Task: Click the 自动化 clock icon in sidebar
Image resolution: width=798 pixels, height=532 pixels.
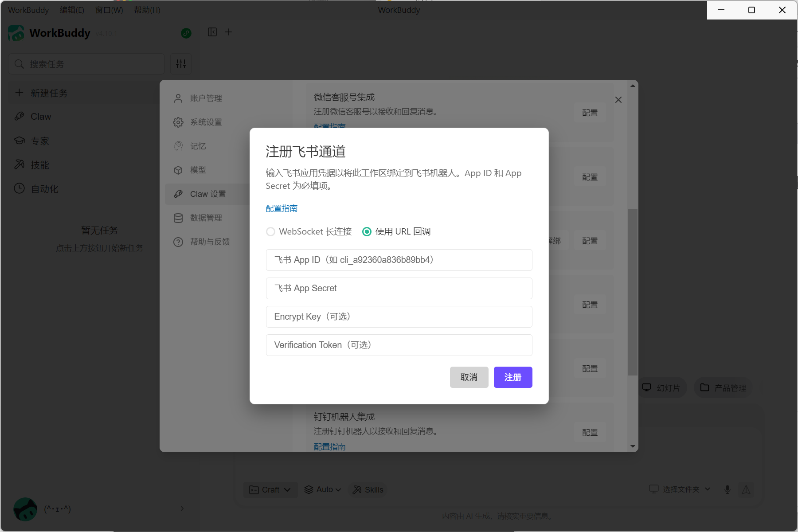Action: point(19,188)
